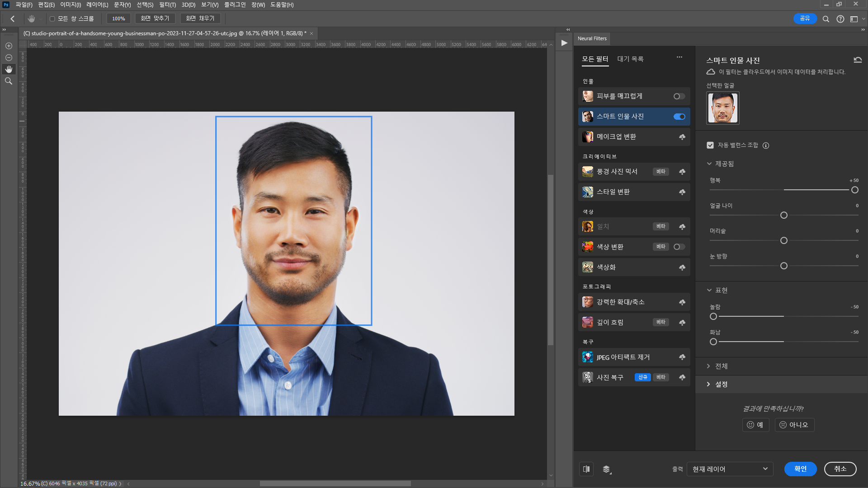Uncheck the 자동 밸런스 조합 checkbox

tap(710, 145)
